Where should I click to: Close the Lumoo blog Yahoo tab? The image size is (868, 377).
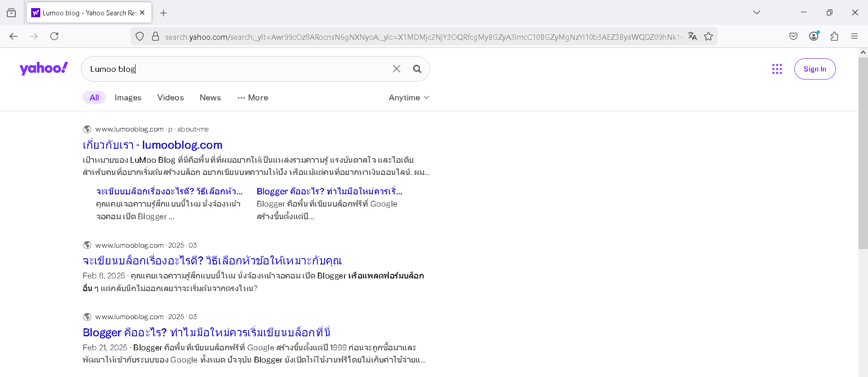142,13
